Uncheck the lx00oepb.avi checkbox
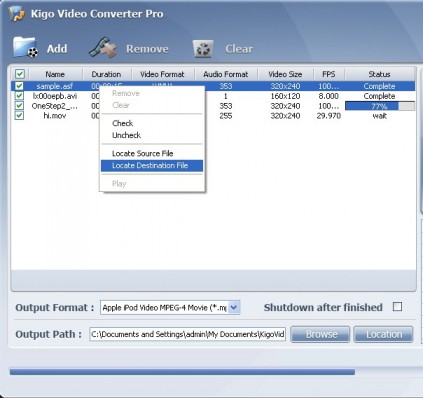This screenshot has width=423, height=398. coord(19,96)
